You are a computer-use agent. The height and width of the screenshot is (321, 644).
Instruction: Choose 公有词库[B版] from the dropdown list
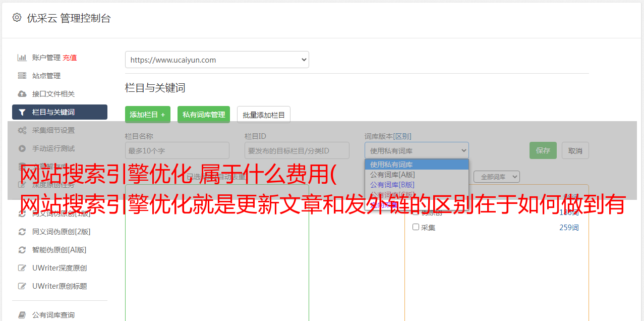tap(417, 185)
